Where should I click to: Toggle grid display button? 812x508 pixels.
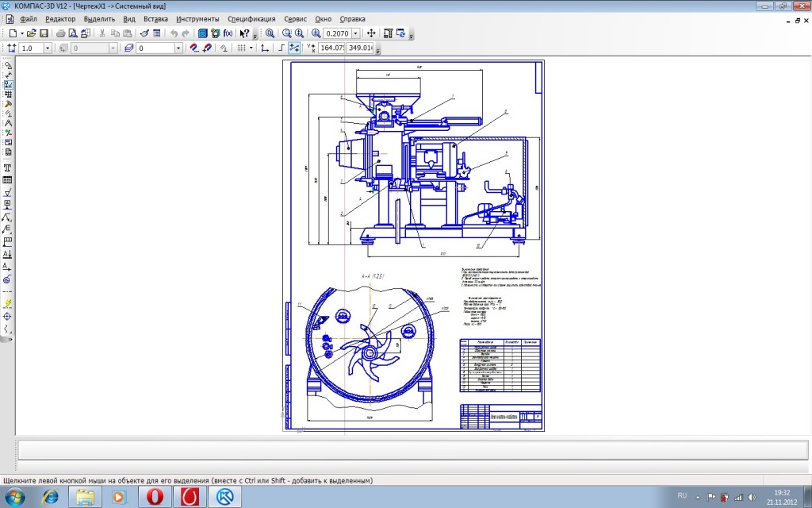pyautogui.click(x=241, y=48)
